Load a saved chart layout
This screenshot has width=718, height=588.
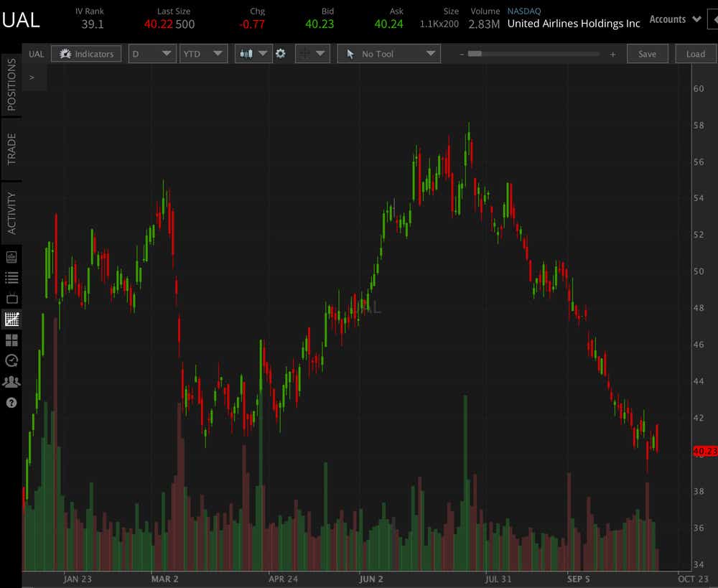tap(696, 54)
